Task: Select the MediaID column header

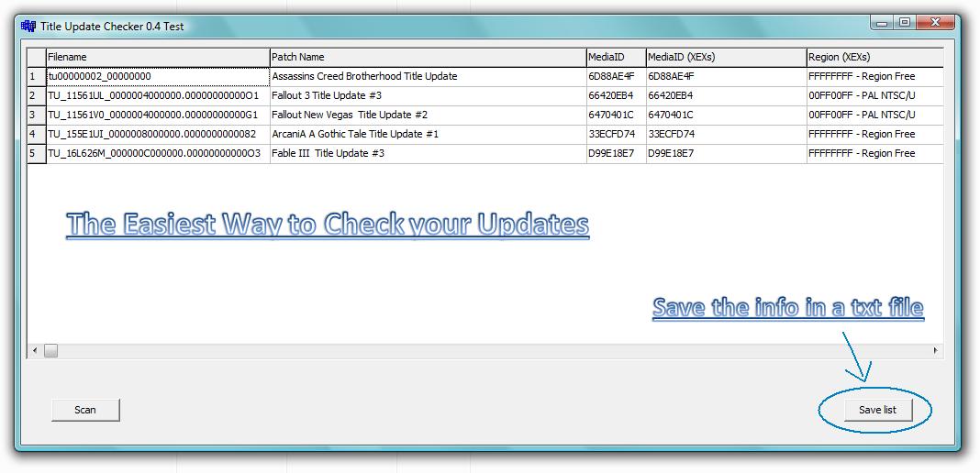Action: tap(615, 57)
